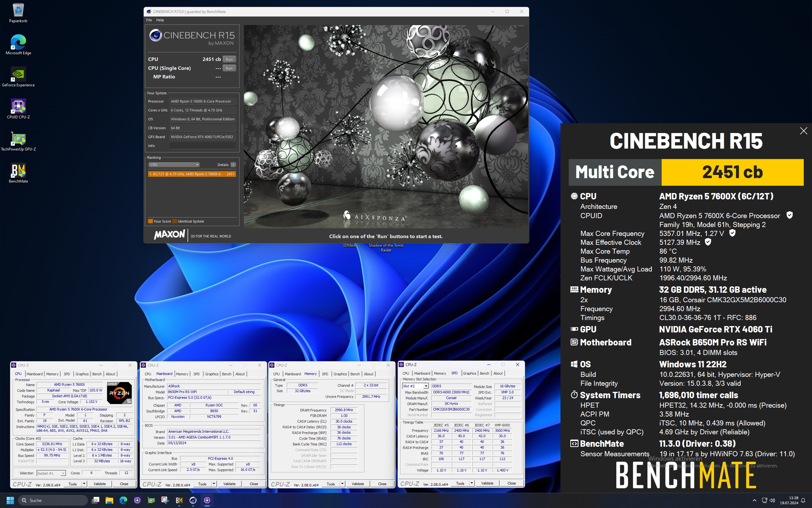Click the Ryzen 5 logo in CPU-Z
812x508 pixels.
pos(119,393)
